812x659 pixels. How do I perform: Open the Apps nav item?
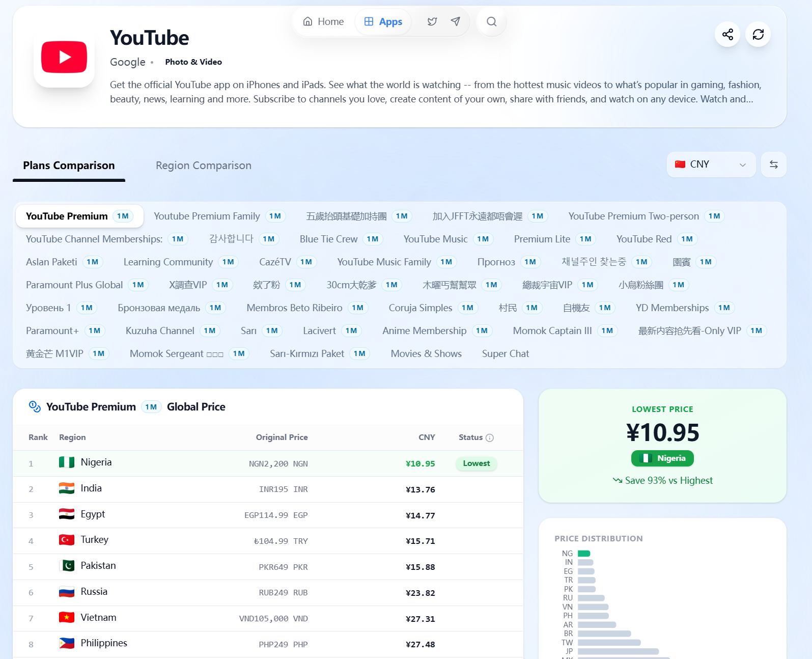(x=383, y=21)
